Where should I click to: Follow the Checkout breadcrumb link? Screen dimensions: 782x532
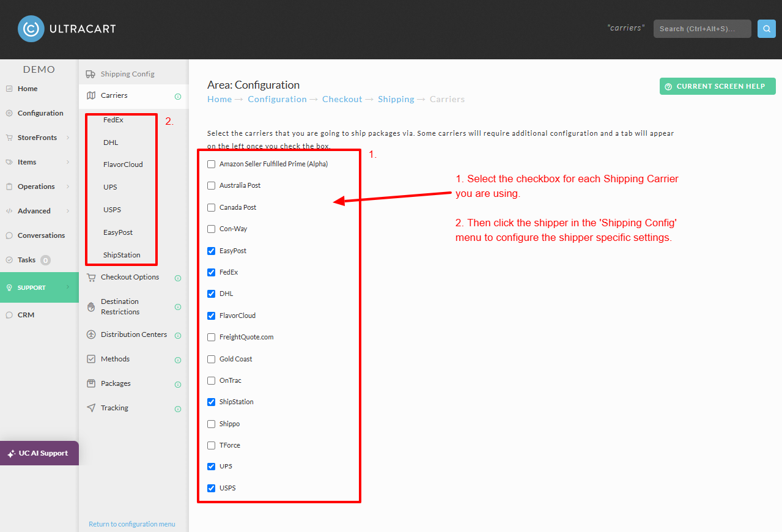click(x=342, y=99)
